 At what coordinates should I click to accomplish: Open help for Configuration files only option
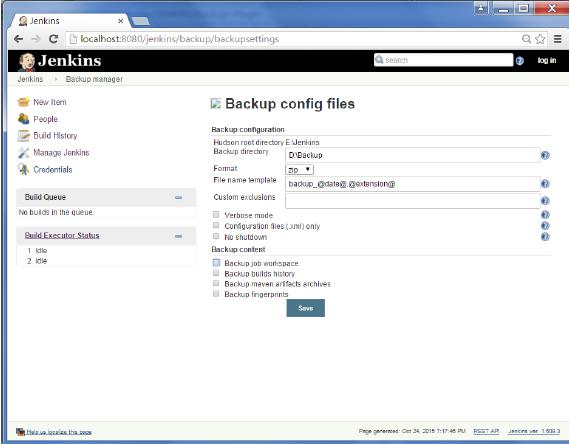(545, 226)
